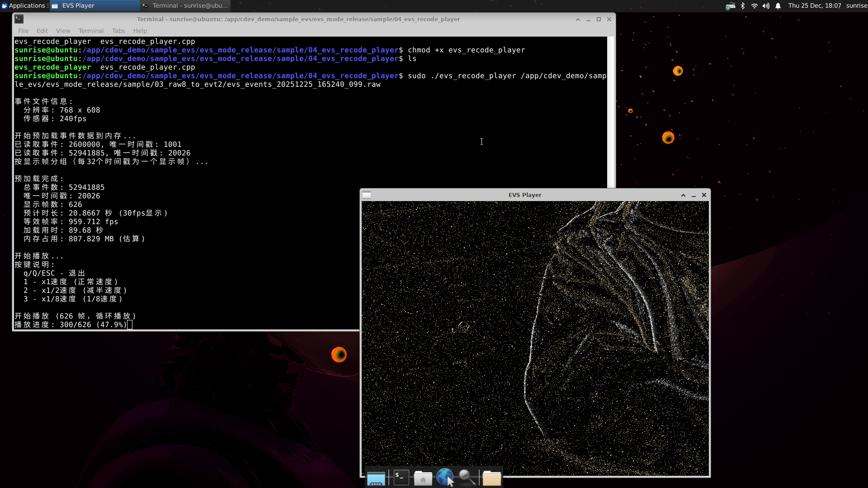Viewport: 868px width, 488px height.
Task: Launch terminal emulator from the dock
Action: [401, 477]
